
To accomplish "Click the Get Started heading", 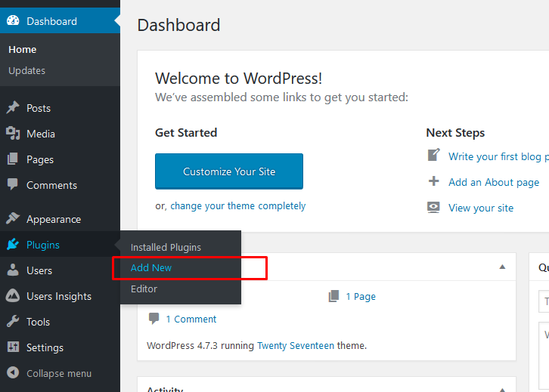I will pos(186,133).
